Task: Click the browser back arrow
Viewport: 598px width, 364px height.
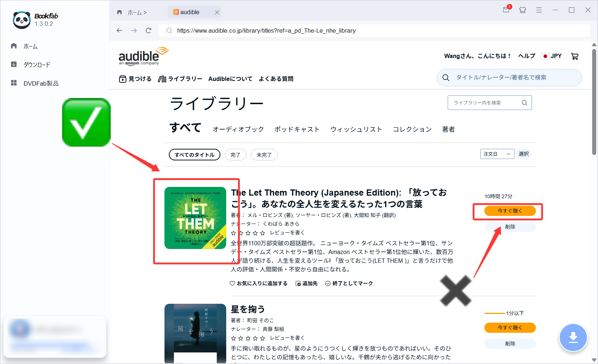Action: 119,30
